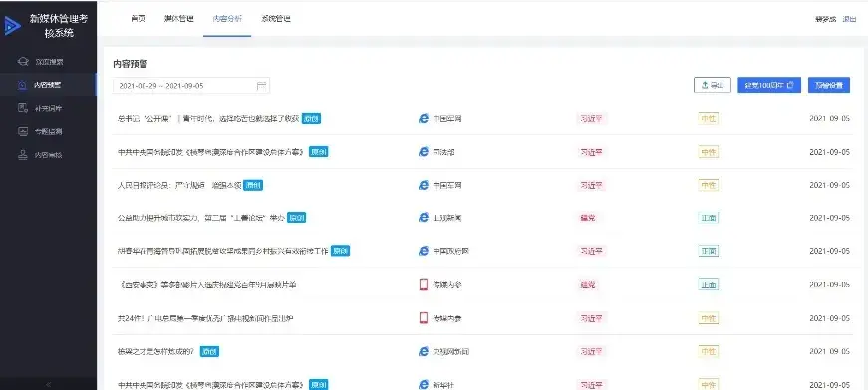Click the browser icon beside 司法部
The height and width of the screenshot is (390, 868).
pyautogui.click(x=424, y=152)
